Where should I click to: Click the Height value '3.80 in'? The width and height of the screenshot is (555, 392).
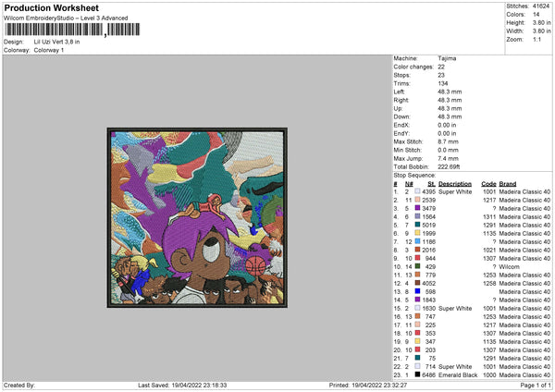(x=542, y=22)
